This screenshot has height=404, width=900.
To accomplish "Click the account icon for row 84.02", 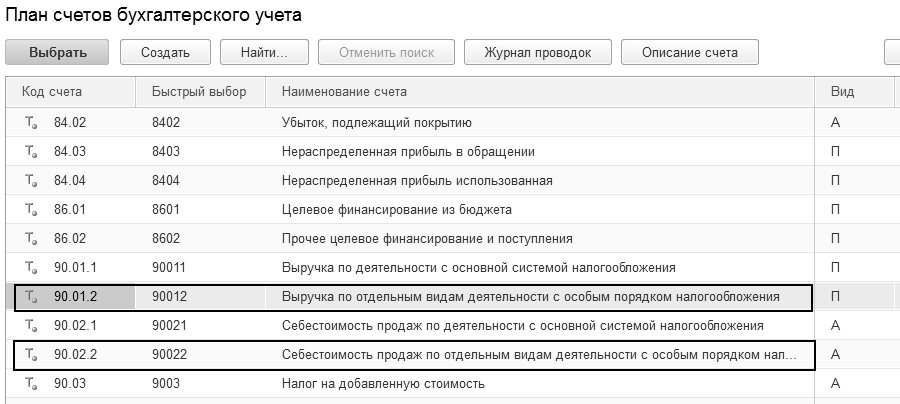I will 31,123.
